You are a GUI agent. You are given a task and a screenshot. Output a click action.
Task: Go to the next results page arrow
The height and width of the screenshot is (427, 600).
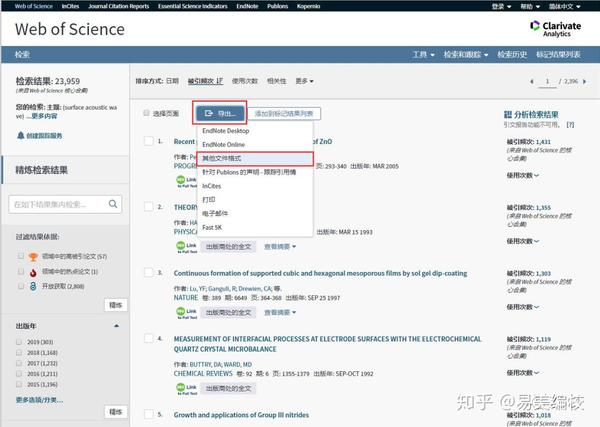(x=584, y=81)
